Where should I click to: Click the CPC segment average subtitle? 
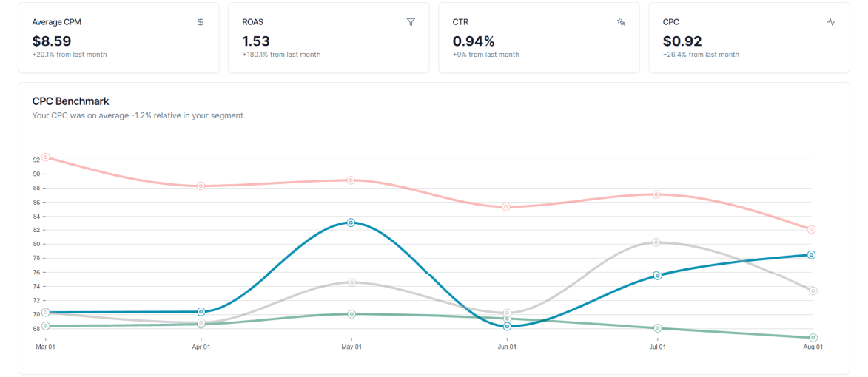point(138,116)
